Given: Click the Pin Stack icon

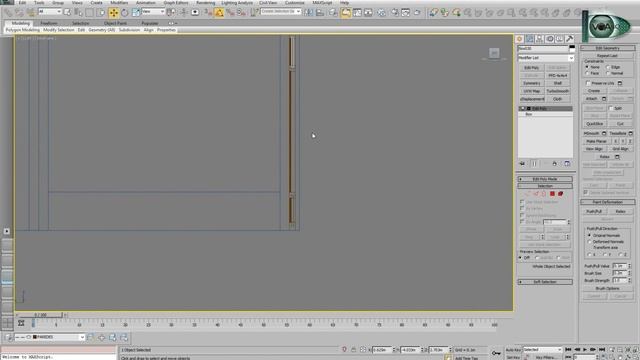Looking at the screenshot, I should click(x=522, y=164).
